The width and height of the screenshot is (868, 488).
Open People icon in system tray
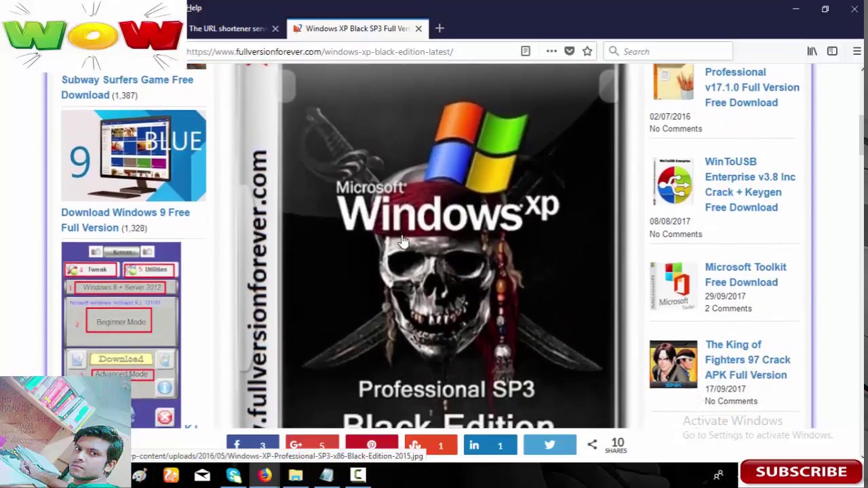pyautogui.click(x=718, y=475)
